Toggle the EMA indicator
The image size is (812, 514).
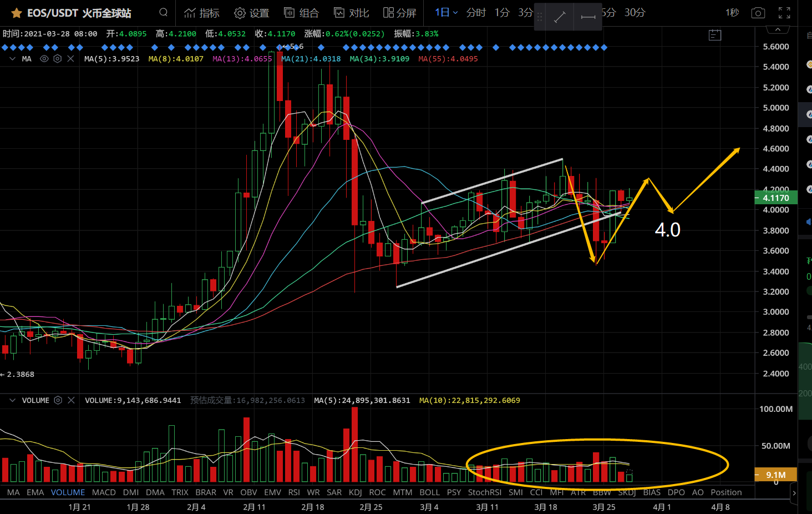35,492
